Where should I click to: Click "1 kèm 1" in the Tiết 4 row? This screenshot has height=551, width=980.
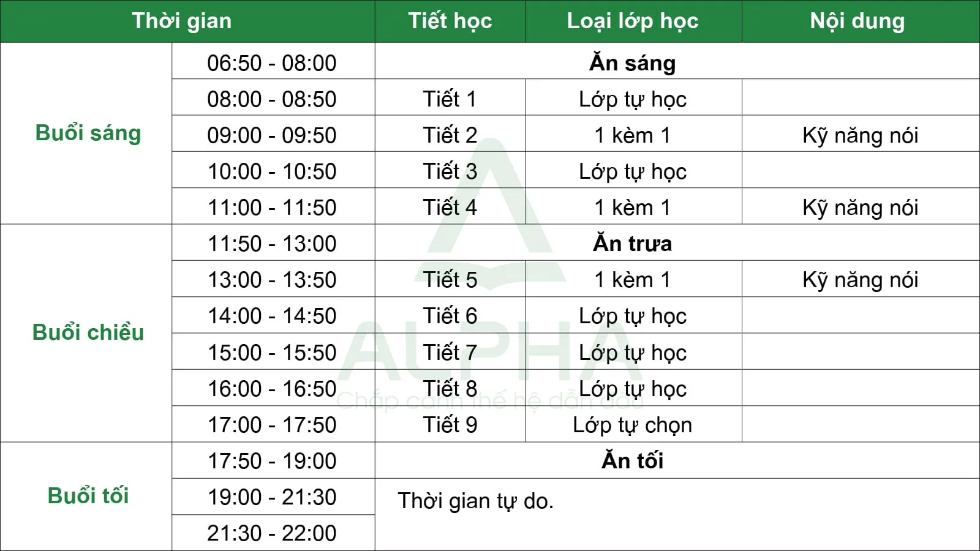[x=633, y=207]
